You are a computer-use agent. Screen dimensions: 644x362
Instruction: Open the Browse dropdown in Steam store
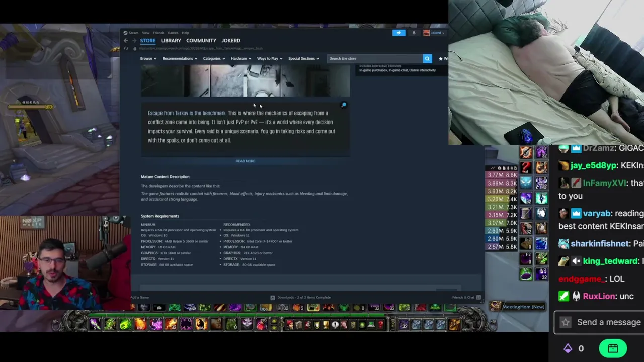[x=148, y=58]
